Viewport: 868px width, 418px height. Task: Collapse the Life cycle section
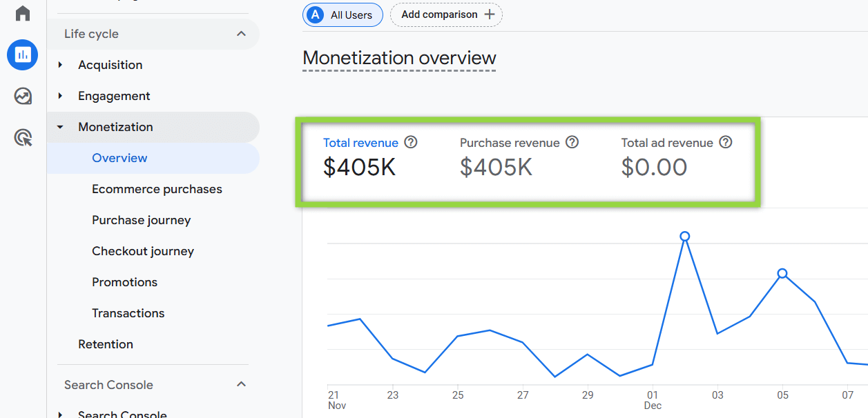pos(241,33)
